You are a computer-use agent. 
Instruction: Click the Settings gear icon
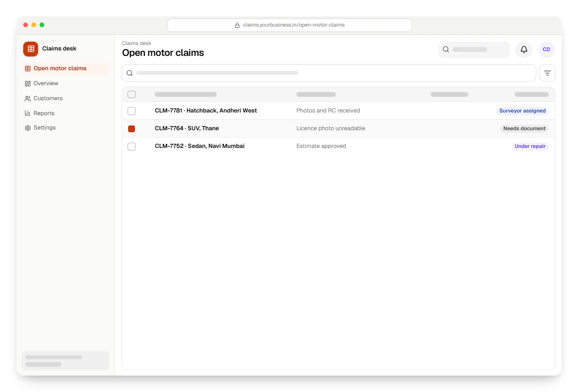click(x=28, y=128)
